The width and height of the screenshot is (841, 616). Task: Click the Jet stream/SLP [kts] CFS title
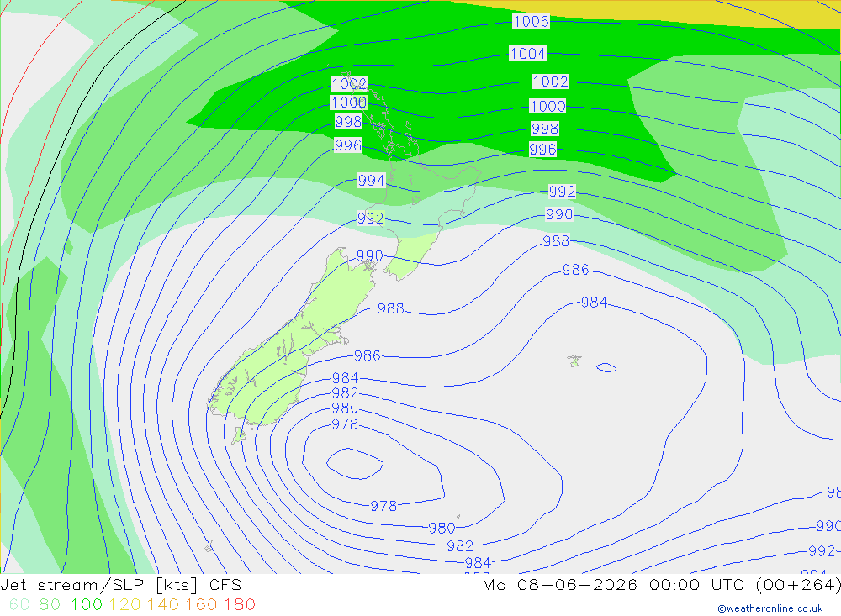tap(121, 585)
